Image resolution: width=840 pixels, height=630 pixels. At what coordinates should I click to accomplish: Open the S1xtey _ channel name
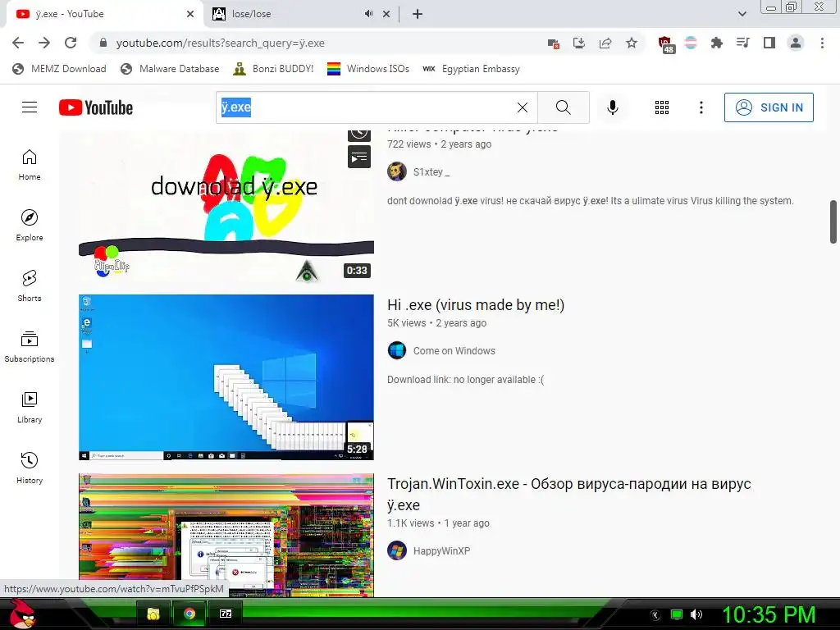(431, 172)
